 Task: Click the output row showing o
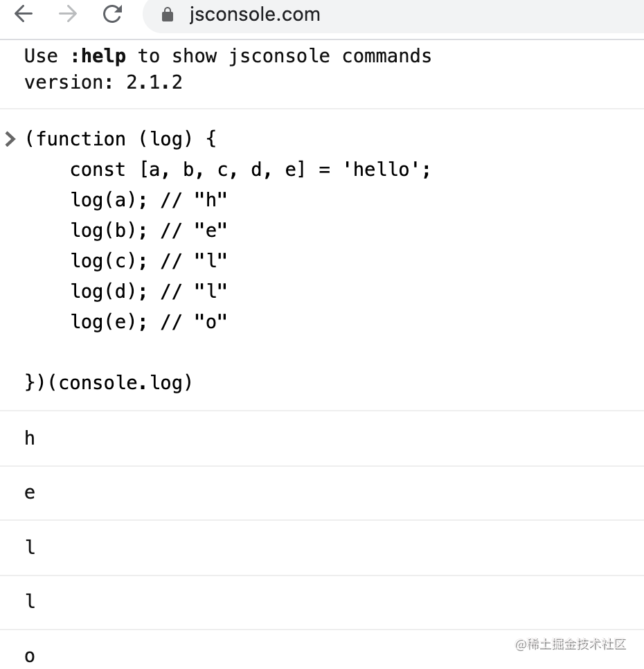28,655
